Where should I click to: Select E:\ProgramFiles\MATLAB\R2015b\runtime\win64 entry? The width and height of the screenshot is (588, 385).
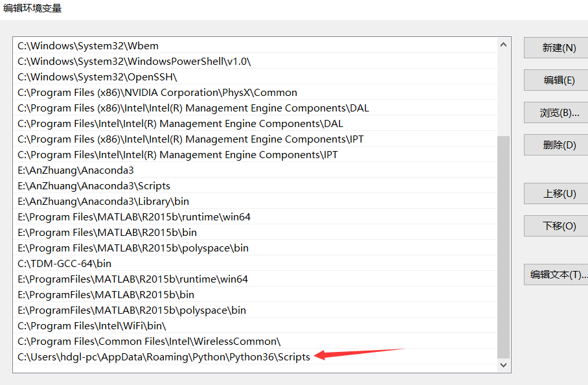255,279
